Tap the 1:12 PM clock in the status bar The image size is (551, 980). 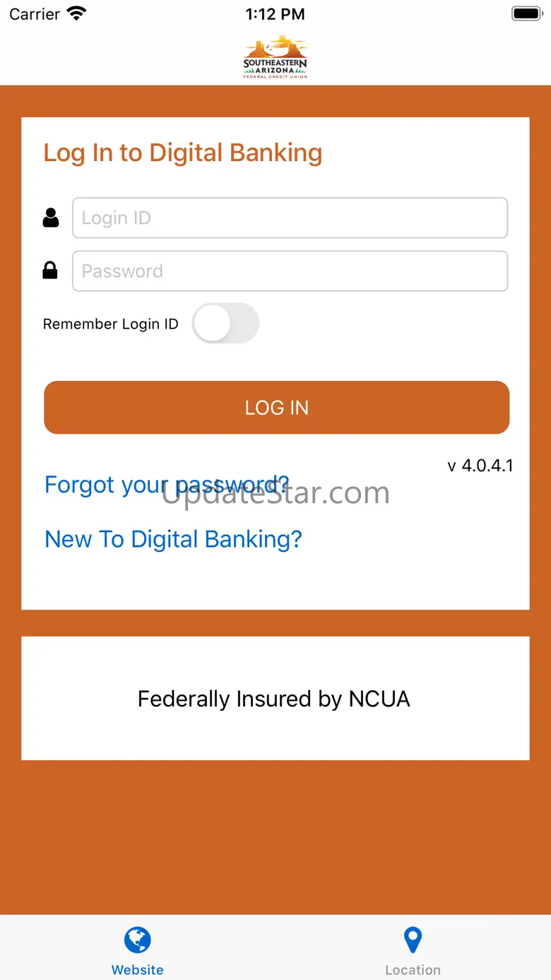(x=275, y=14)
